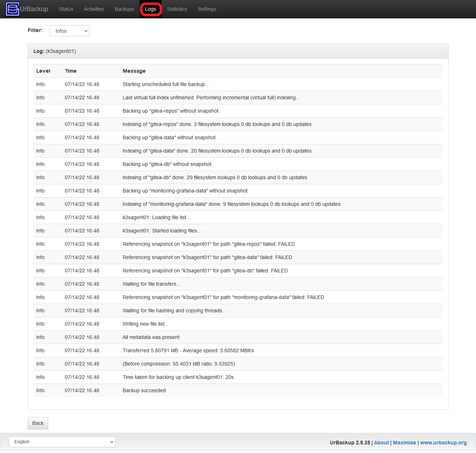The width and height of the screenshot is (476, 453).
Task: Click the Back button
Action: click(x=38, y=423)
